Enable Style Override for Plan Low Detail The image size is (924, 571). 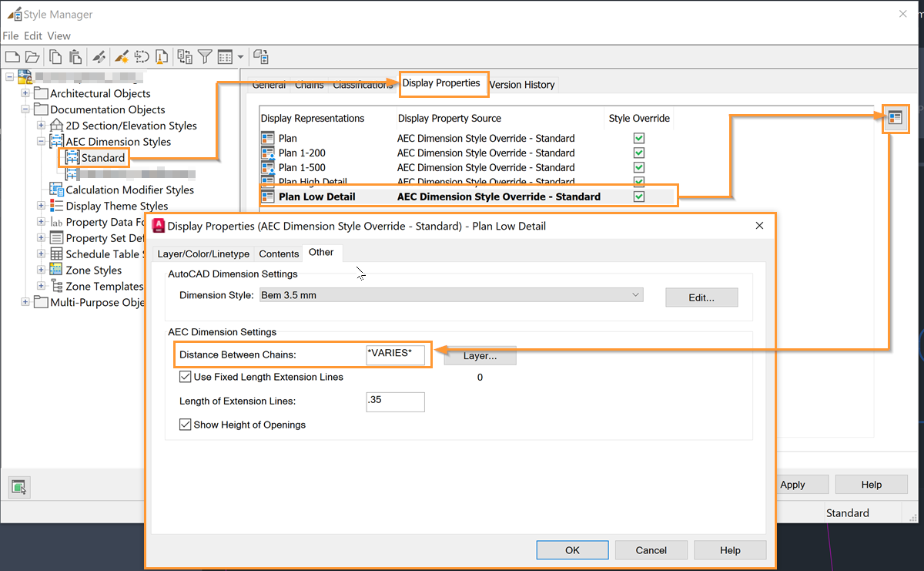click(638, 196)
